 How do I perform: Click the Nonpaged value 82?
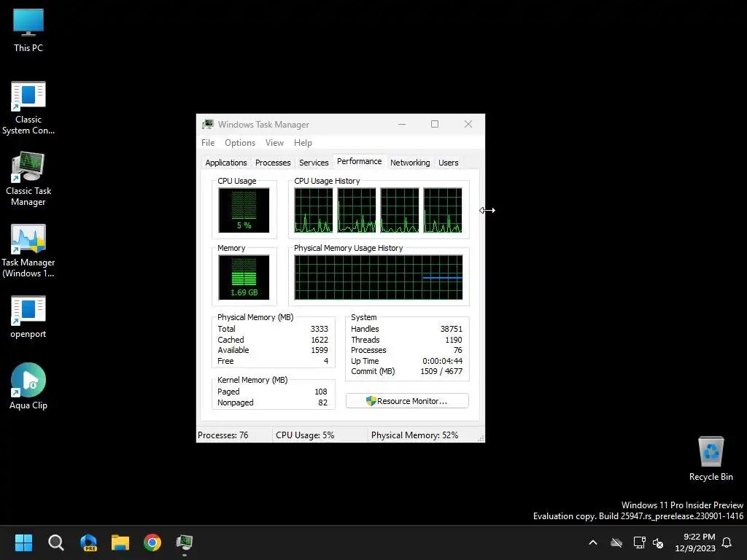click(322, 402)
